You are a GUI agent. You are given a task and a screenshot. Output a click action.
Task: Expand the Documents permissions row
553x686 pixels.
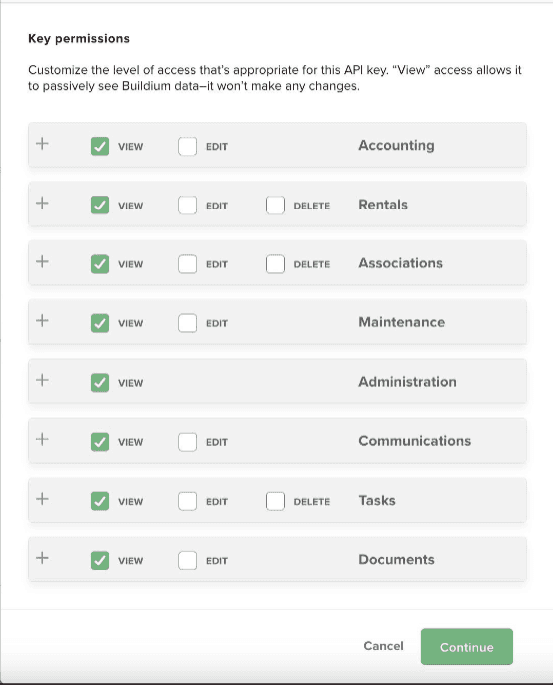pos(42,558)
